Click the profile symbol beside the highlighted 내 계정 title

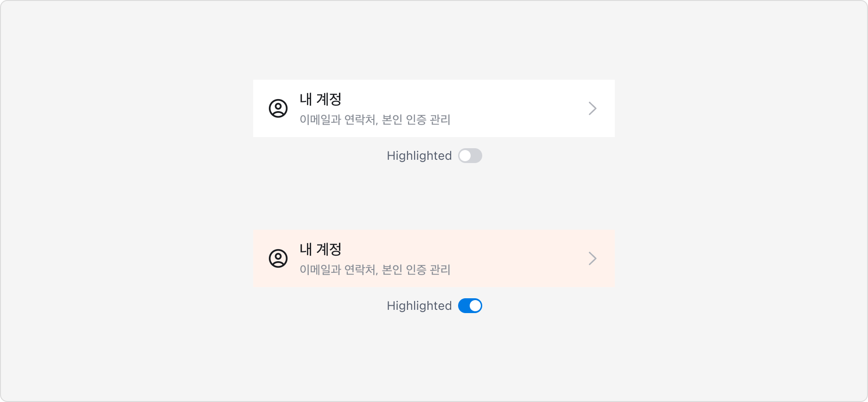coord(277,258)
